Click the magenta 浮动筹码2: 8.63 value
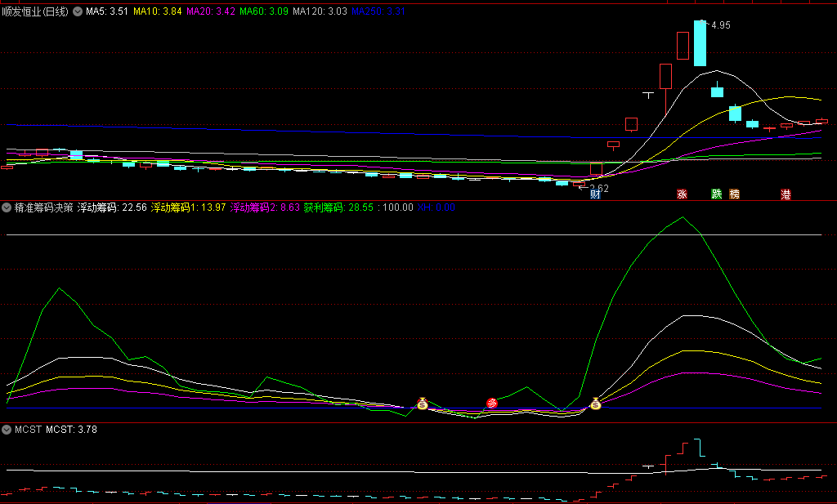The image size is (837, 504). click(265, 207)
